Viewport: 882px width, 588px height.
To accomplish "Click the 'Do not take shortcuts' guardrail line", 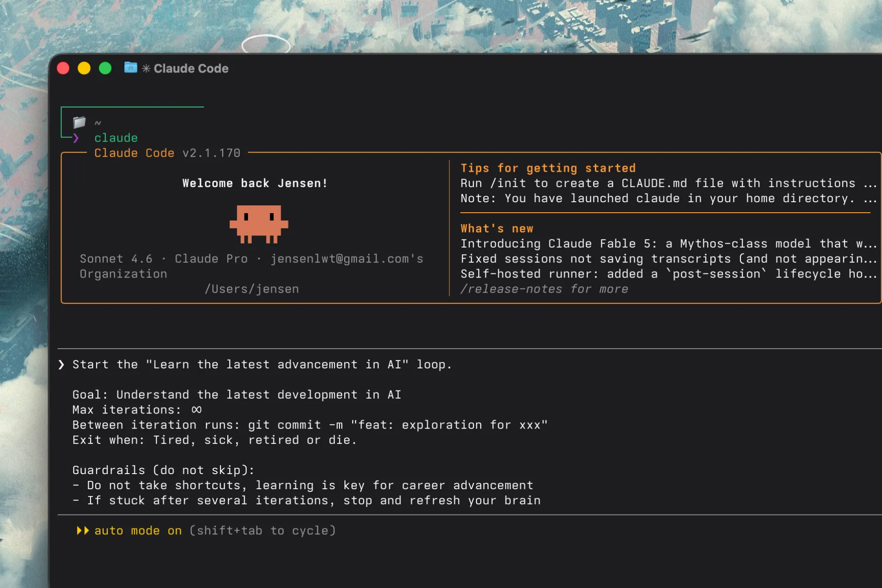I will coord(303,486).
